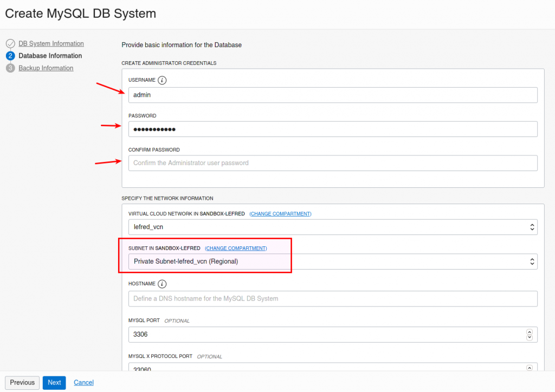Viewport: 555px width, 392px height.
Task: Select the Database Information step
Action: [x=50, y=56]
